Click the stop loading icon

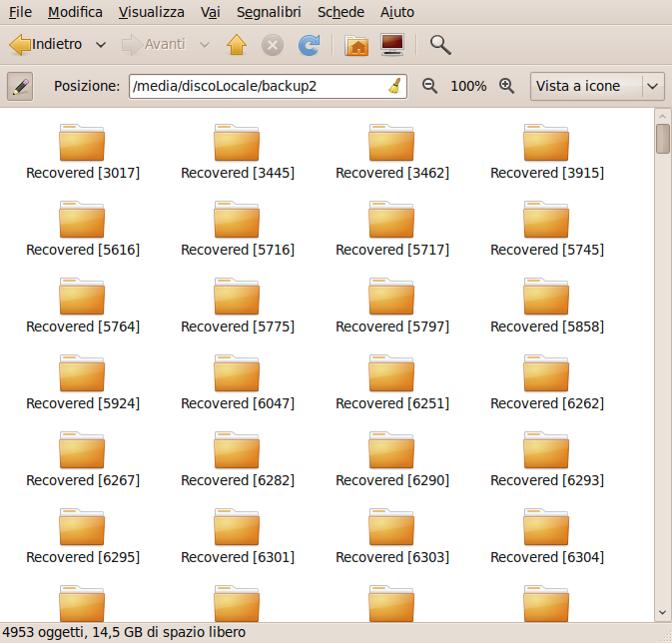tap(273, 45)
